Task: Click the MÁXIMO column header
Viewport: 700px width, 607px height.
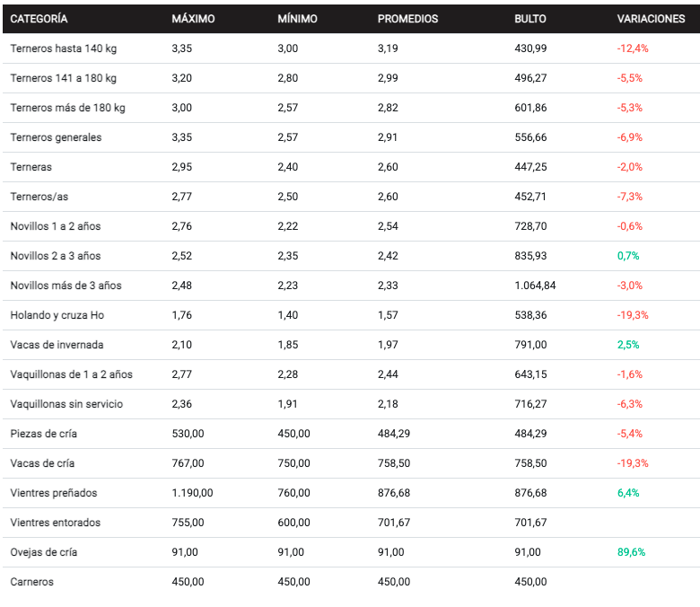Action: coord(193,19)
